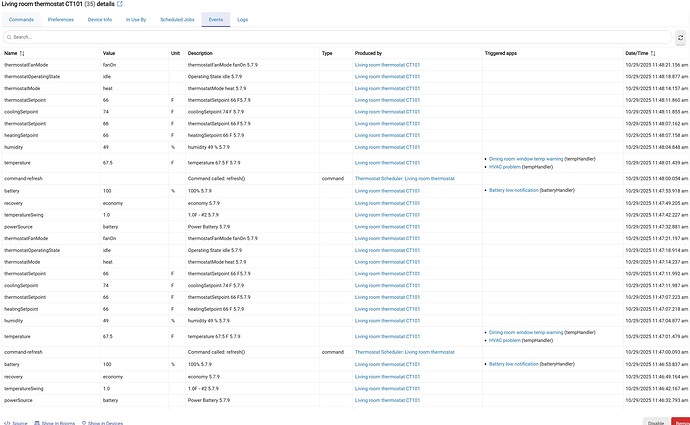Image resolution: width=690 pixels, height=425 pixels.
Task: Open first HVAC problem app link
Action: [x=504, y=166]
